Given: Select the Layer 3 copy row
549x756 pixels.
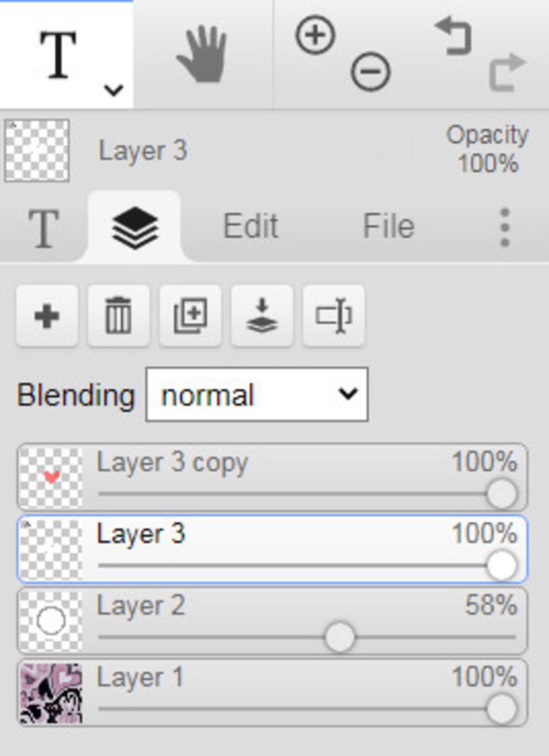Looking at the screenshot, I should [272, 477].
